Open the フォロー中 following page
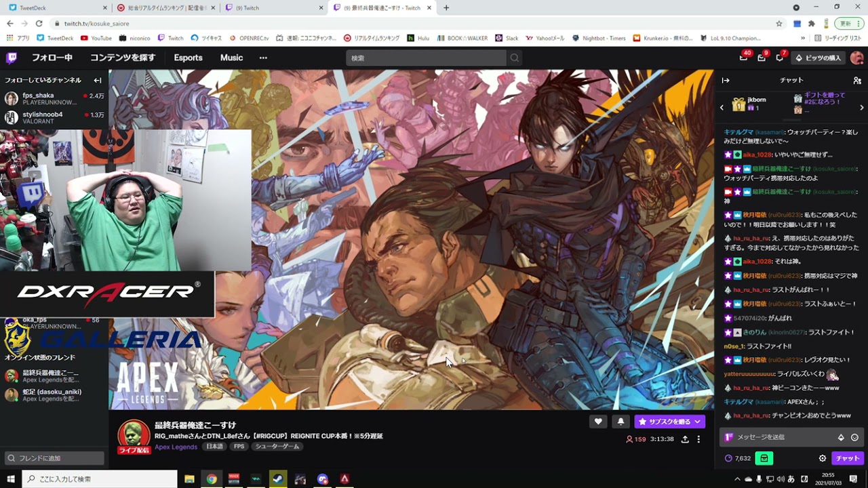868x488 pixels. (x=52, y=58)
